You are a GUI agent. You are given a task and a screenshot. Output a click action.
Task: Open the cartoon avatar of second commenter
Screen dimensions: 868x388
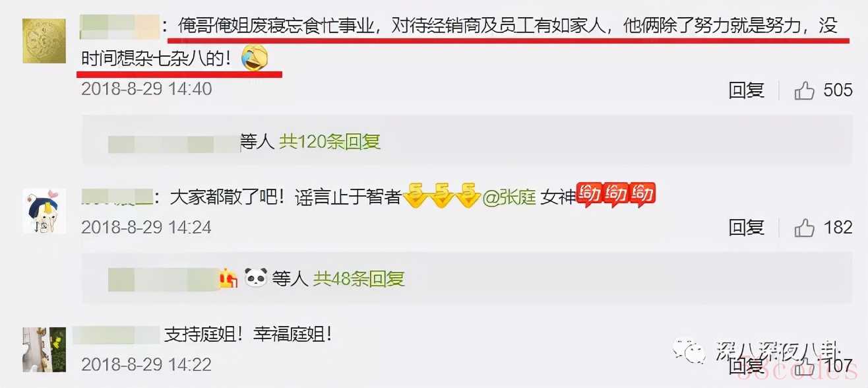click(x=44, y=210)
